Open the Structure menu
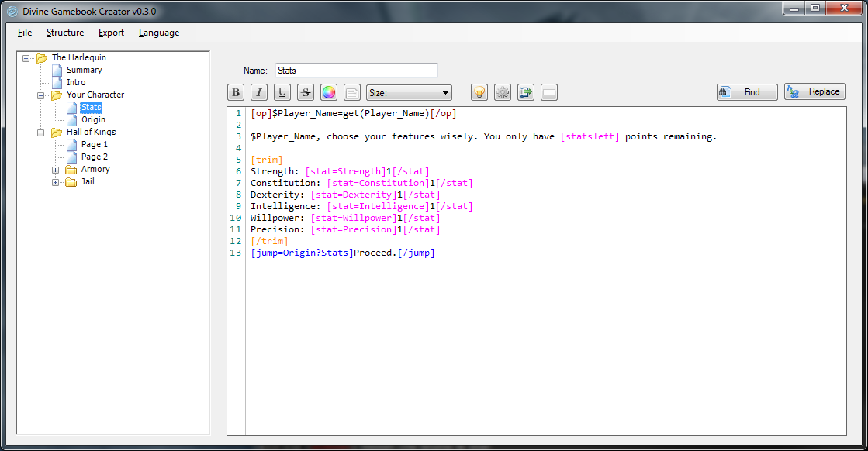 coord(65,33)
